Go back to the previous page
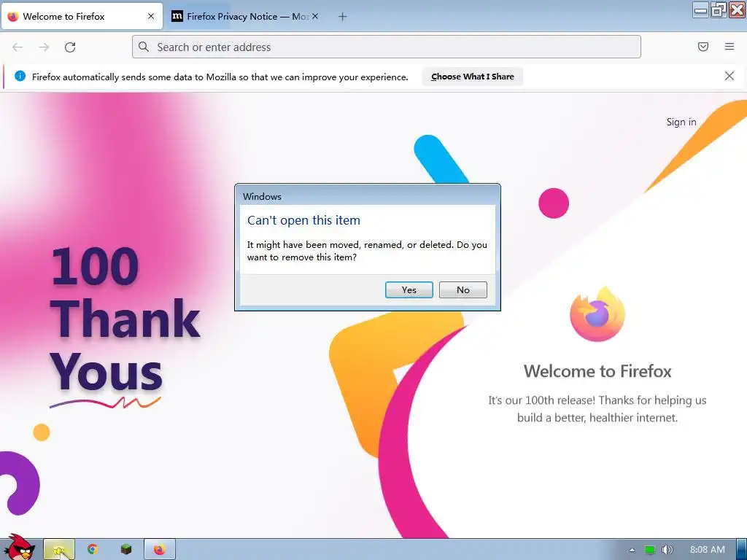Viewport: 747px width, 560px height. click(18, 47)
